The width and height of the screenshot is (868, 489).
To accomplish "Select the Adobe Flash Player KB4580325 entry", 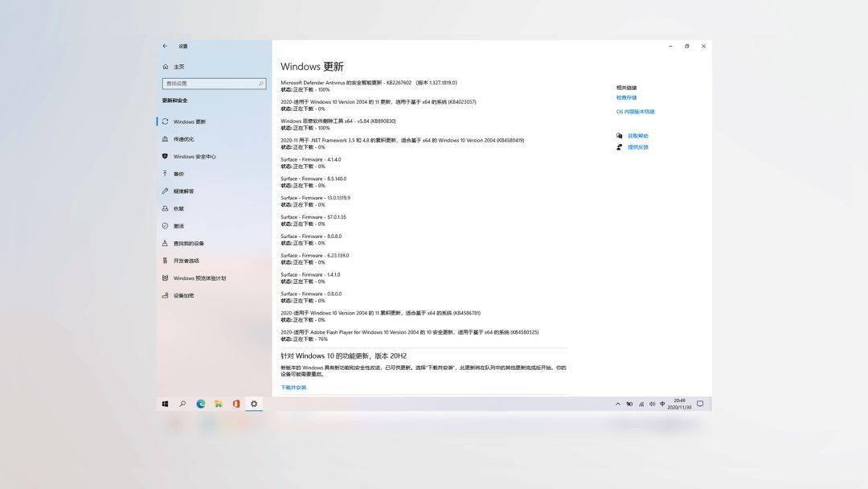I will (410, 335).
